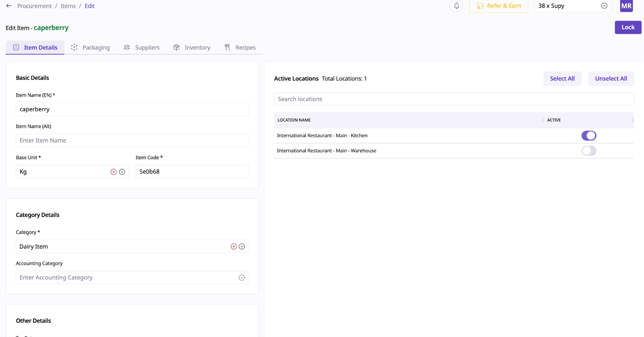Switch to the Recipes tab
This screenshot has height=337, width=644.
[240, 47]
